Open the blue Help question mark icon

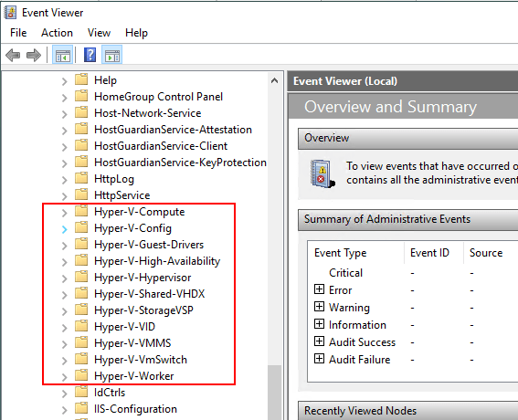point(90,55)
